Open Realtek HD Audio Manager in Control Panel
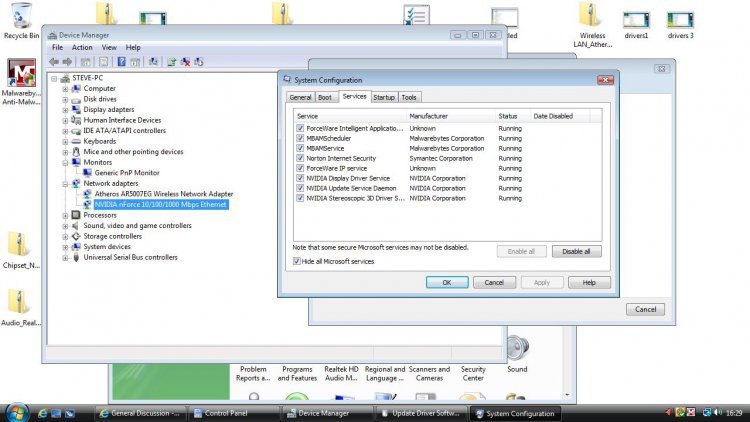The image size is (750, 422). [x=341, y=373]
